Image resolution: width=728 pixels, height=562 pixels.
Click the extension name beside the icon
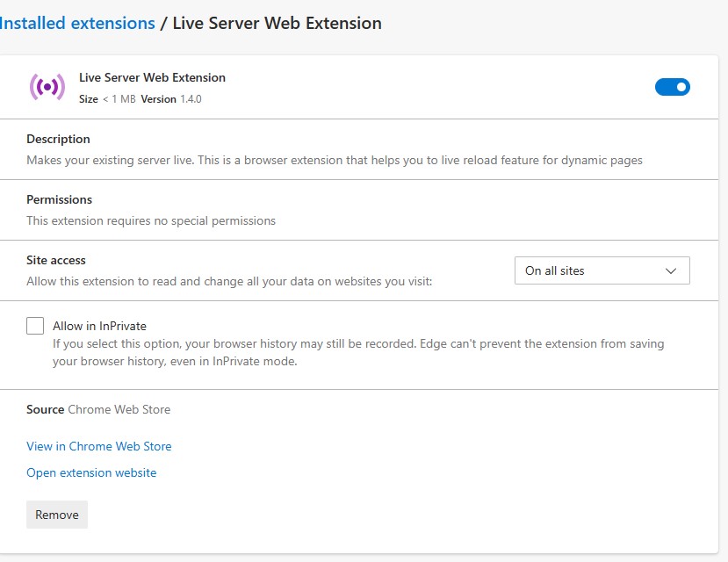[x=152, y=77]
